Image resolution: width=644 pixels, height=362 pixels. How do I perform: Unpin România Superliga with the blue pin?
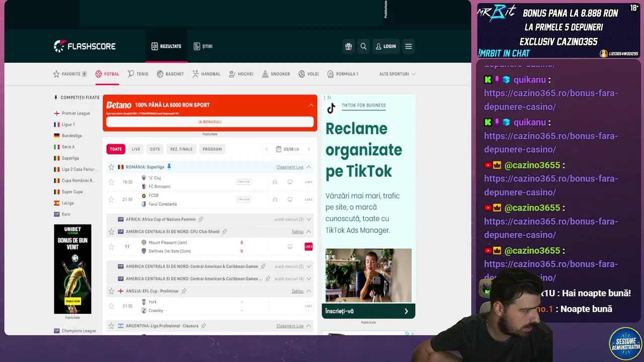[x=169, y=167]
